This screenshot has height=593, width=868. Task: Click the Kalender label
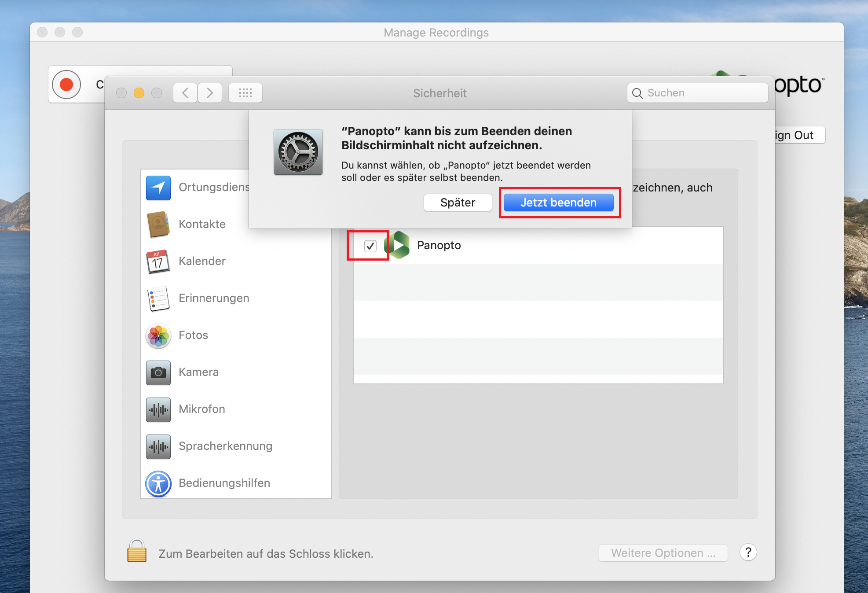point(202,261)
